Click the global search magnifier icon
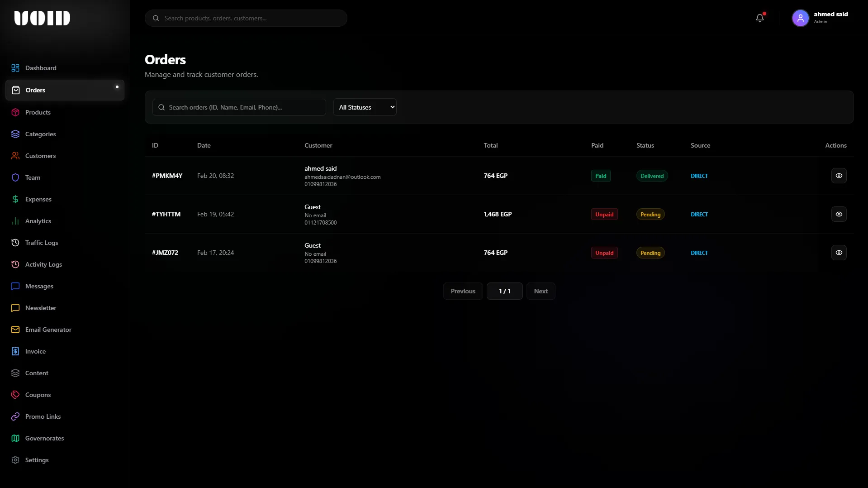The height and width of the screenshot is (488, 868). (x=156, y=18)
